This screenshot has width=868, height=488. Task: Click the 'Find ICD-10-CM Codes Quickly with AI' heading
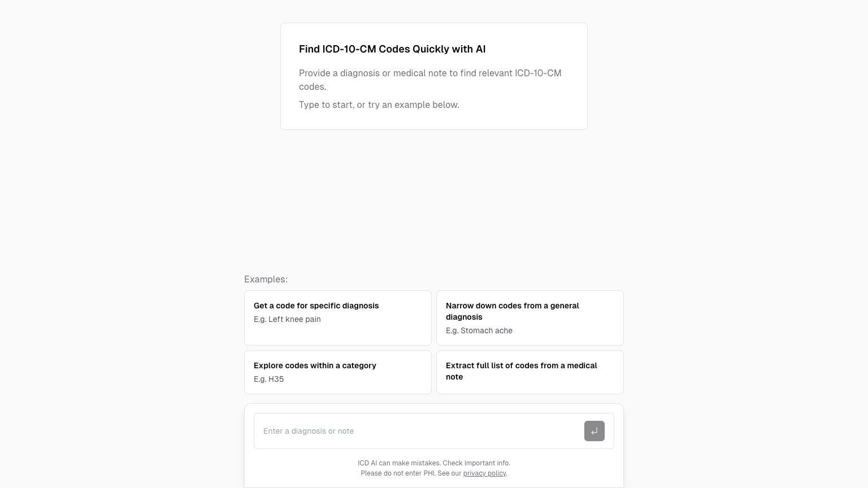coord(392,49)
